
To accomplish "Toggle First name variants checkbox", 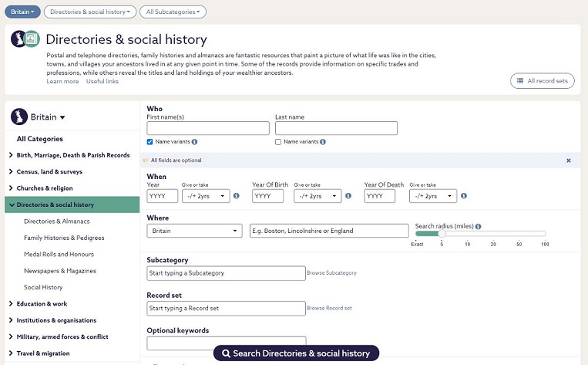I will pos(150,142).
